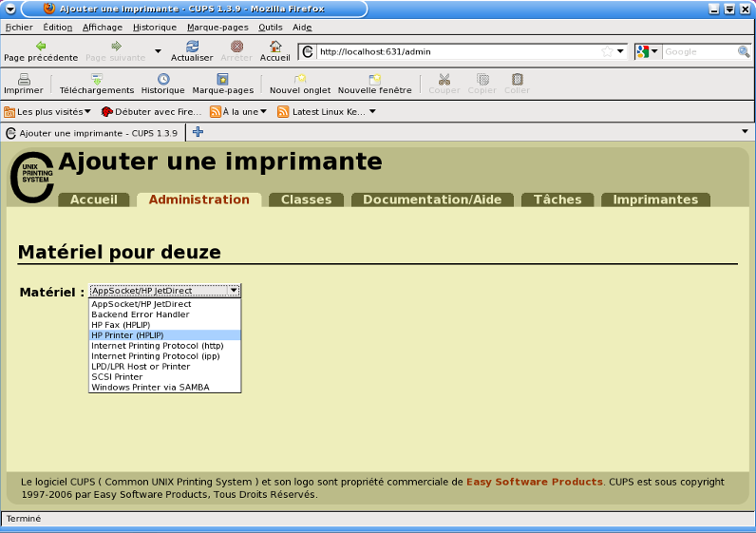Open the Tâches tab
The image size is (756, 533).
558,200
